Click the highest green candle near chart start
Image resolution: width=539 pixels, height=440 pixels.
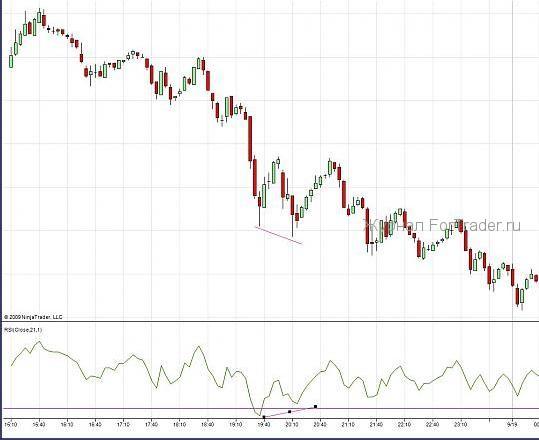[x=39, y=16]
